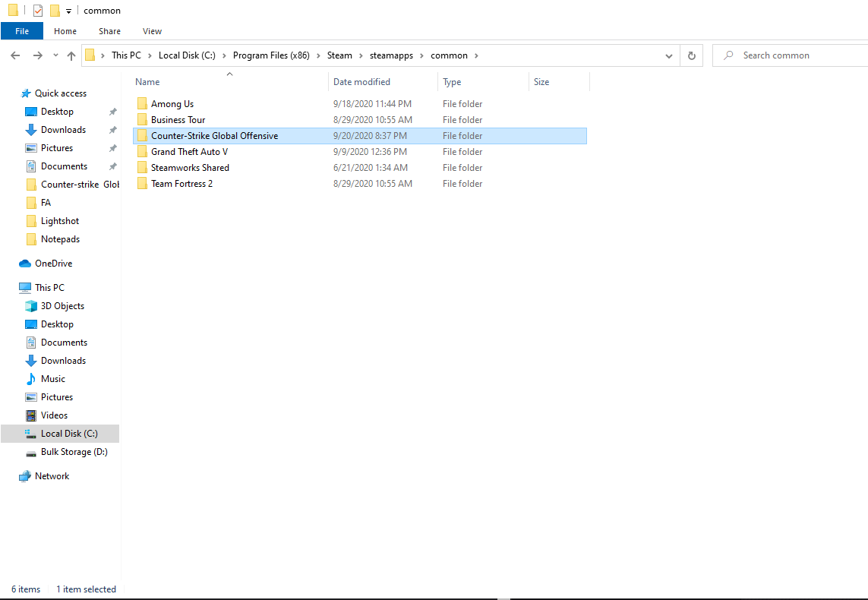Click the This PC monitor icon

[25, 288]
